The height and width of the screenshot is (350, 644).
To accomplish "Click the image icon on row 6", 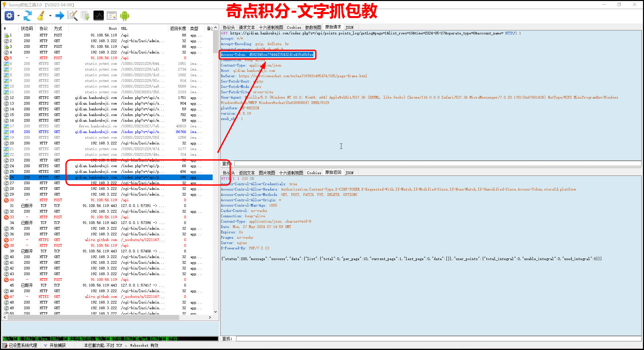I will [x=6, y=64].
